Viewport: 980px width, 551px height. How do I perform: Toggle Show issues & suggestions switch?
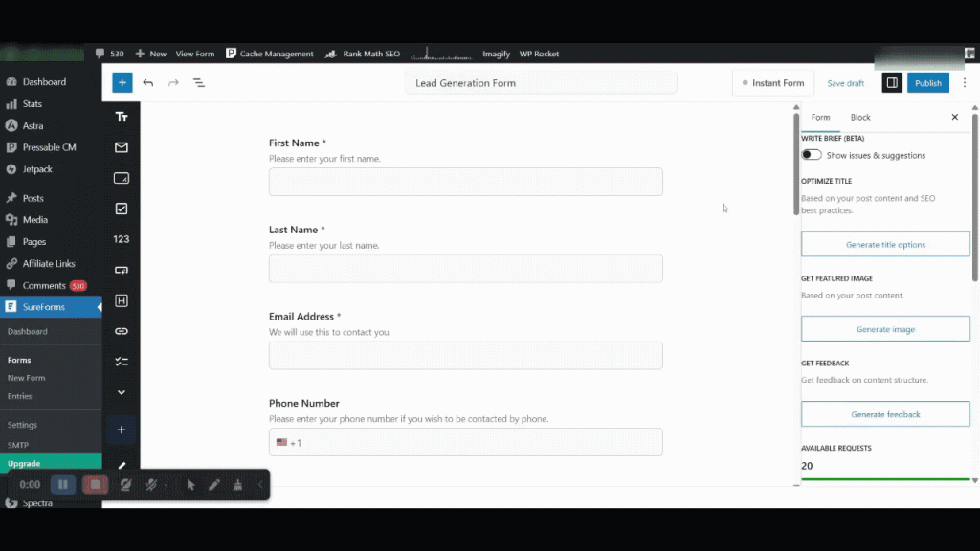coord(812,155)
